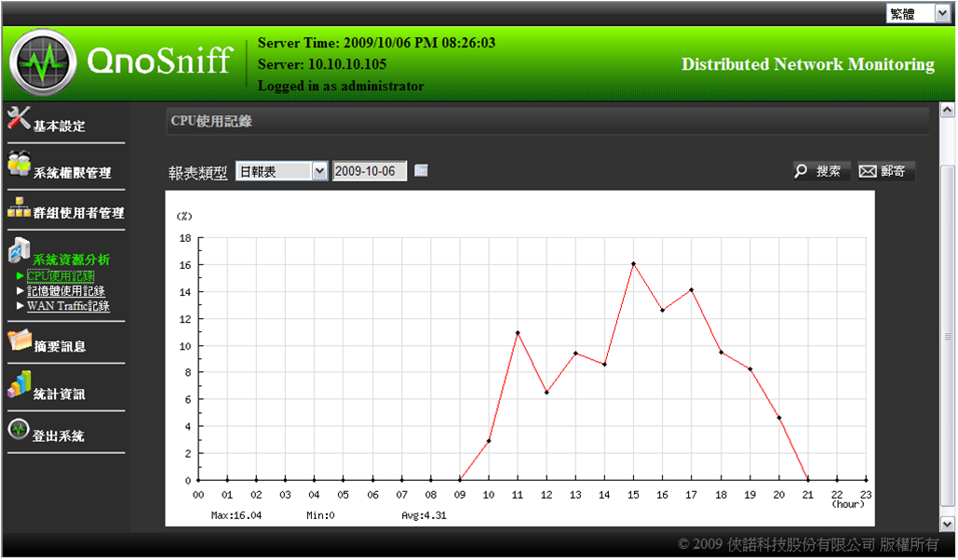The height and width of the screenshot is (560, 958).
Task: Click the magnifier icon on 搜索 button
Action: [801, 171]
